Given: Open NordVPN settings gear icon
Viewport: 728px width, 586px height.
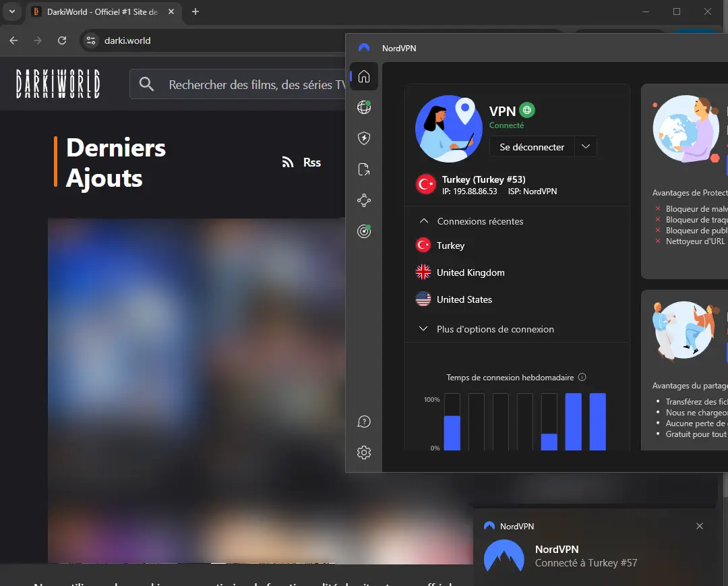Looking at the screenshot, I should coord(364,452).
